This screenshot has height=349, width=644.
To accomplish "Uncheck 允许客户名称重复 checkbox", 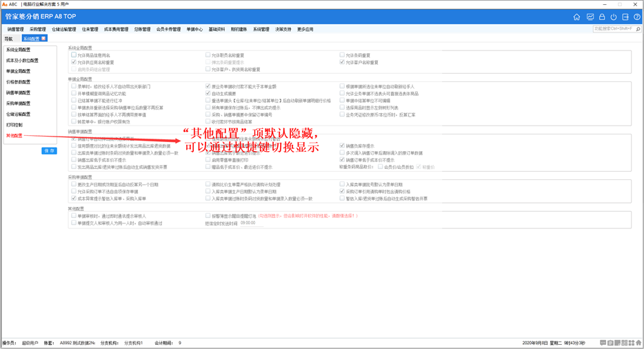I will click(x=342, y=62).
